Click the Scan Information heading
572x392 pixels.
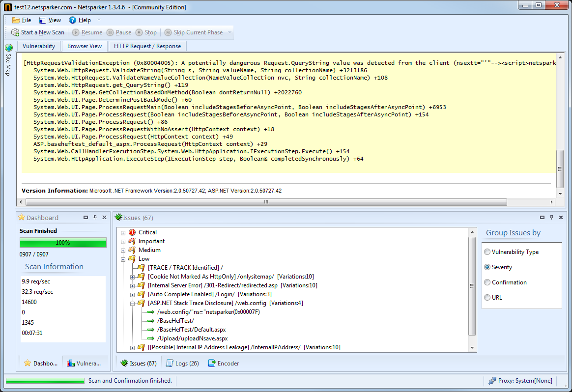click(55, 267)
